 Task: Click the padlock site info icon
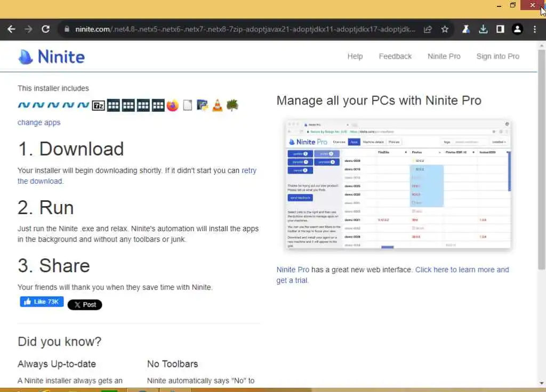pyautogui.click(x=67, y=29)
